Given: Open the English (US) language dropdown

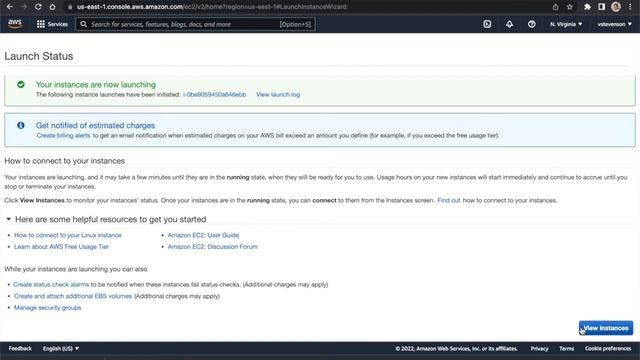Looking at the screenshot, I should (x=61, y=348).
